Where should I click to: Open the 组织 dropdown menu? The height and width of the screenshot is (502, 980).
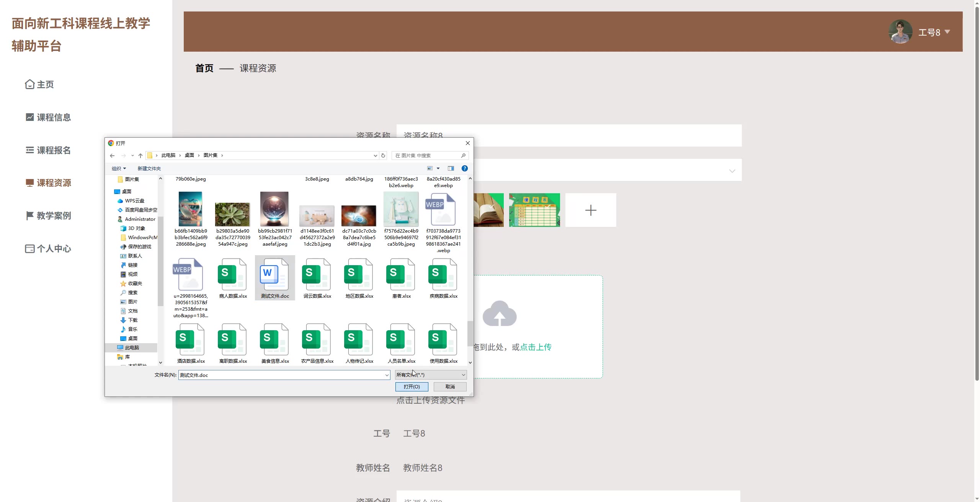tap(119, 168)
